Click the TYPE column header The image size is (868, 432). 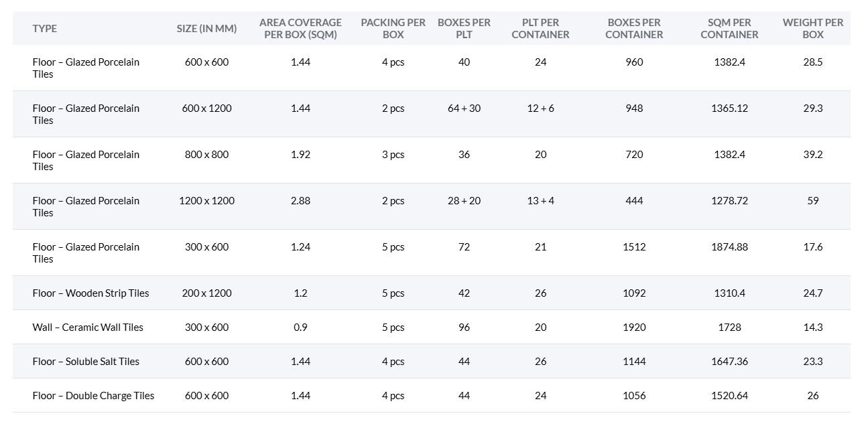tap(45, 28)
